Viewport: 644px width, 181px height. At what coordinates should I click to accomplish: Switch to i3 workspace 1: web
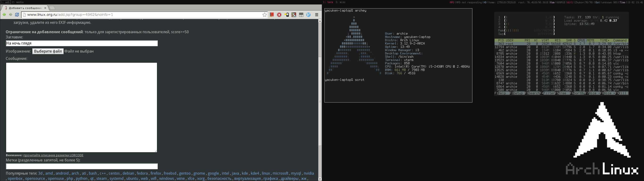[x=5, y=2]
